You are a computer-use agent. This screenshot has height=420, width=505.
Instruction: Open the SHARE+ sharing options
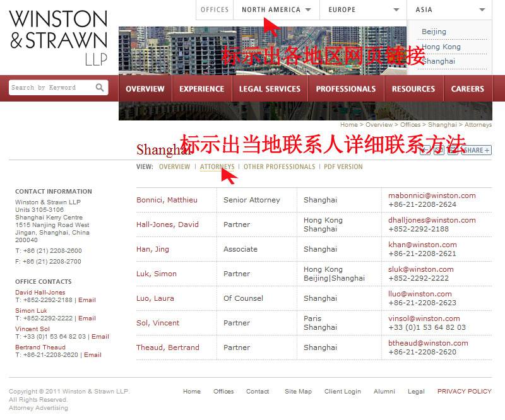477,150
